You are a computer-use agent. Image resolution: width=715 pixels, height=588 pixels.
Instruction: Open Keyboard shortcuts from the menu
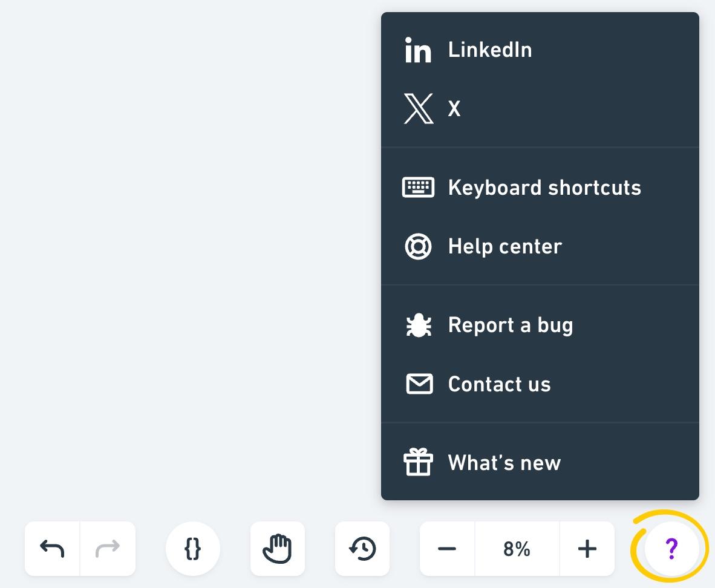click(x=544, y=188)
